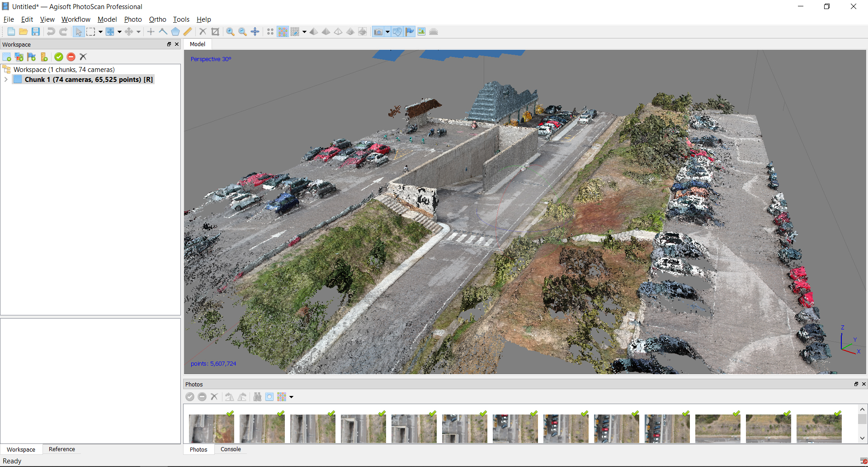Image resolution: width=868 pixels, height=467 pixels.
Task: Click the Save project icon
Action: 36,32
